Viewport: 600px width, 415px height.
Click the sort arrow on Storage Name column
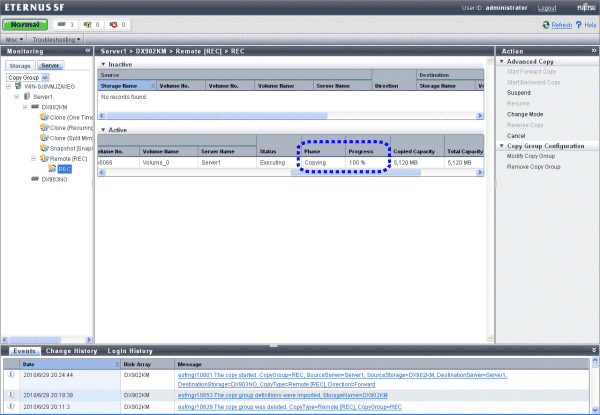(x=153, y=86)
